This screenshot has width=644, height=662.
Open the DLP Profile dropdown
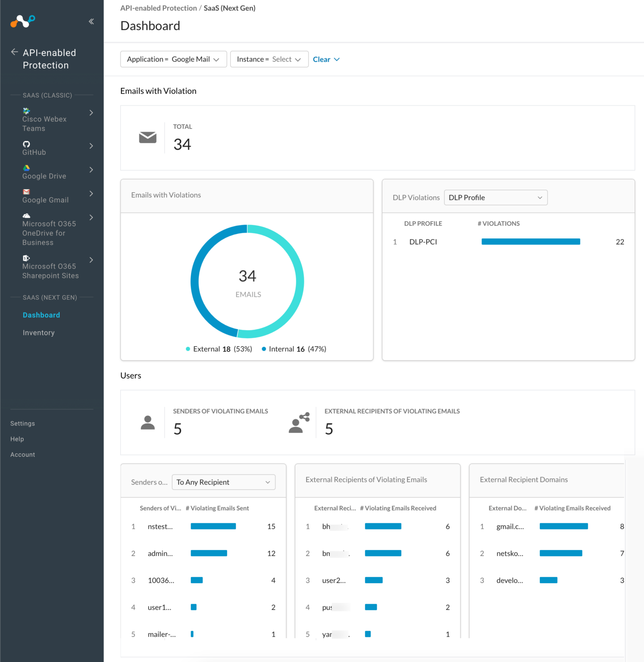[x=495, y=197]
